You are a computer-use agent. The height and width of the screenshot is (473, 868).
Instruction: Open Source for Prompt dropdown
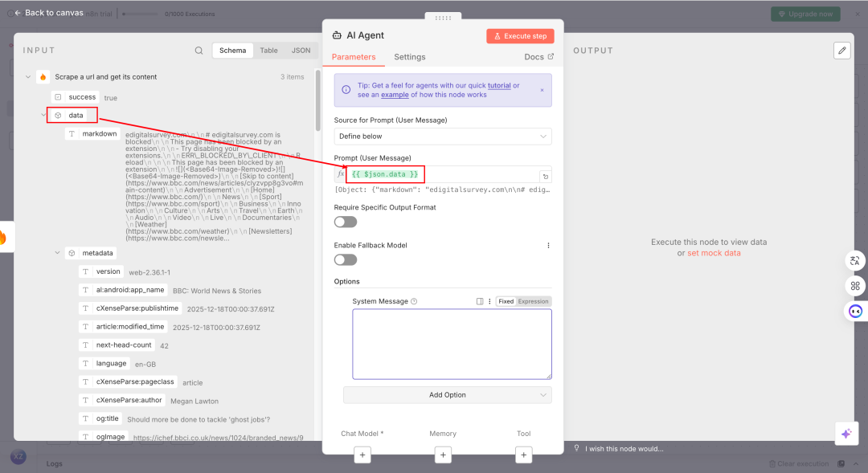(x=443, y=137)
